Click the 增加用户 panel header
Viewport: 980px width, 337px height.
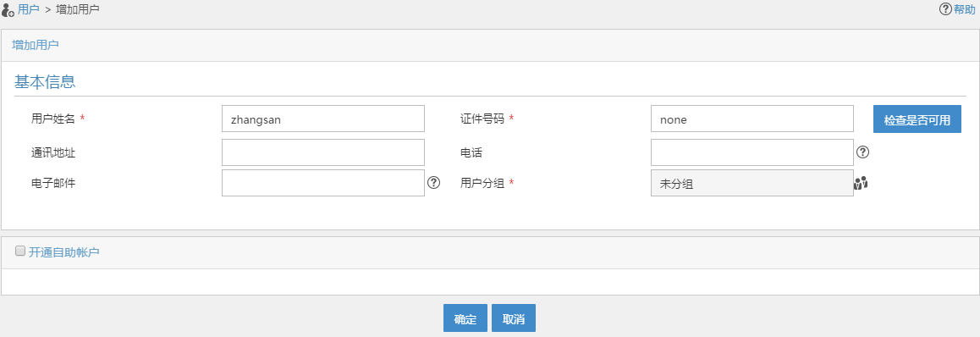(490, 45)
